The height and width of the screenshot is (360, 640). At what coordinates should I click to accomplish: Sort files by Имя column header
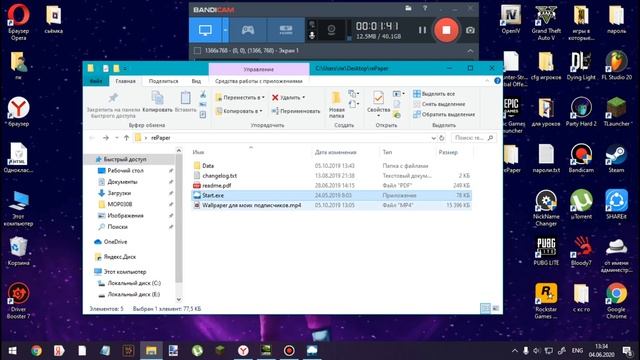198,152
